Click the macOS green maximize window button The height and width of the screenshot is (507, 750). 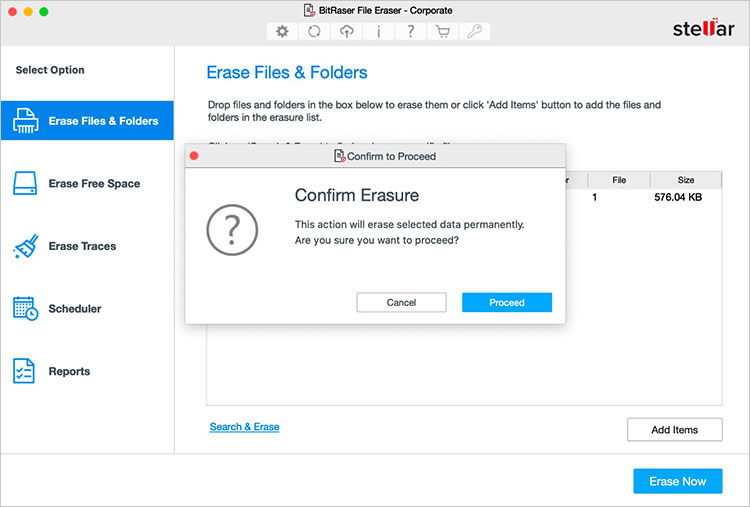tap(44, 11)
